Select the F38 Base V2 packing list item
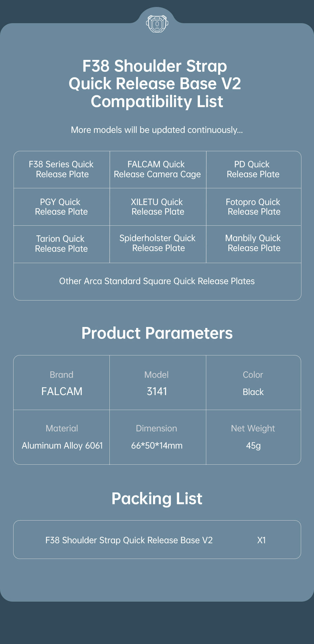This screenshot has width=314, height=644. click(129, 540)
